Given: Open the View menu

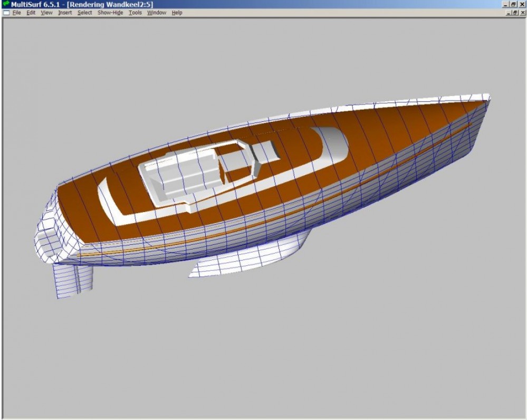Looking at the screenshot, I should [x=47, y=13].
